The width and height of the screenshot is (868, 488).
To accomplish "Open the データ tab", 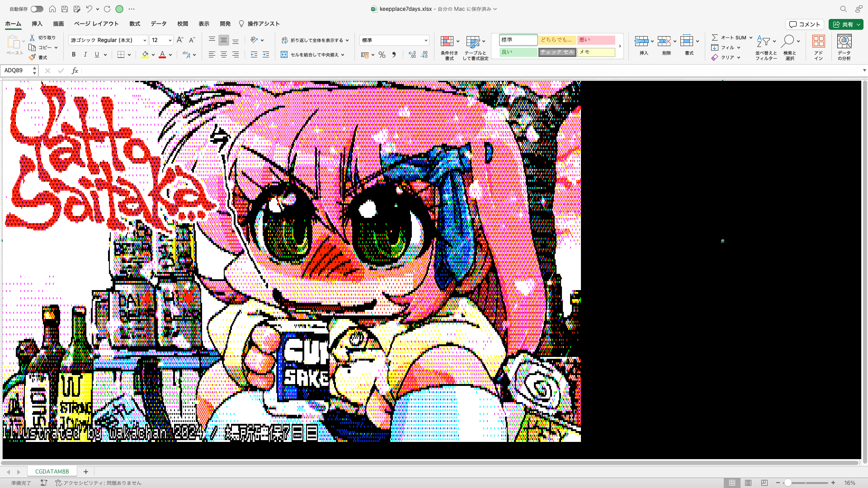I will pyautogui.click(x=159, y=24).
